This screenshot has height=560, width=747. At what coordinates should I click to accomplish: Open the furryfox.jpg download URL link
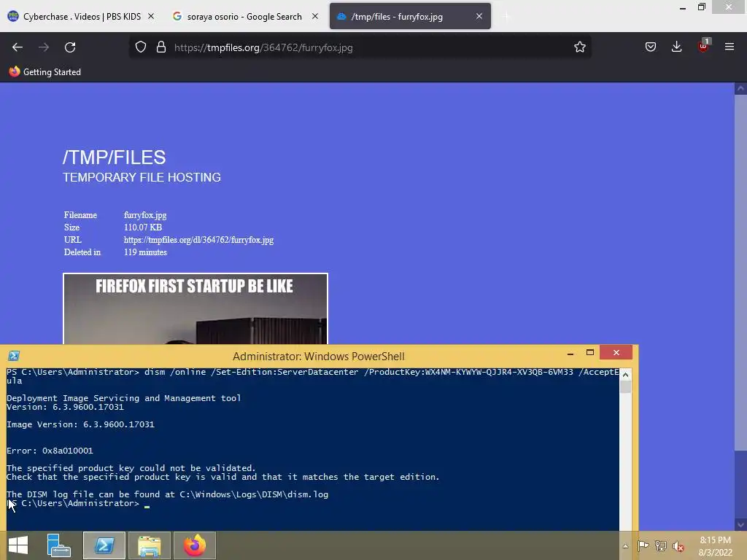point(198,239)
